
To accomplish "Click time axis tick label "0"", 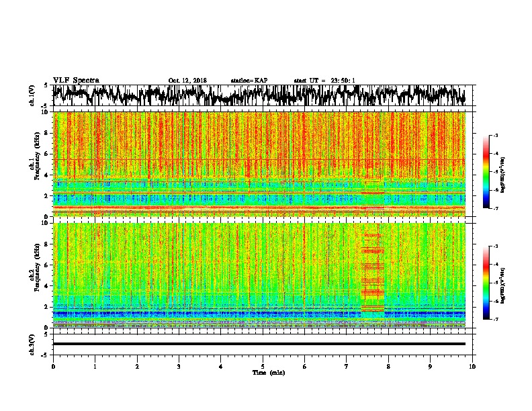I will point(53,367).
